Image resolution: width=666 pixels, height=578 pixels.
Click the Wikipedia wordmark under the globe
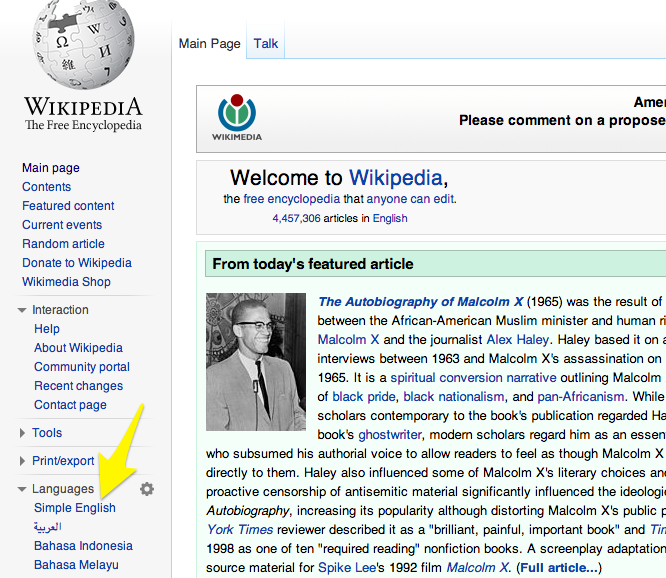coord(83,106)
